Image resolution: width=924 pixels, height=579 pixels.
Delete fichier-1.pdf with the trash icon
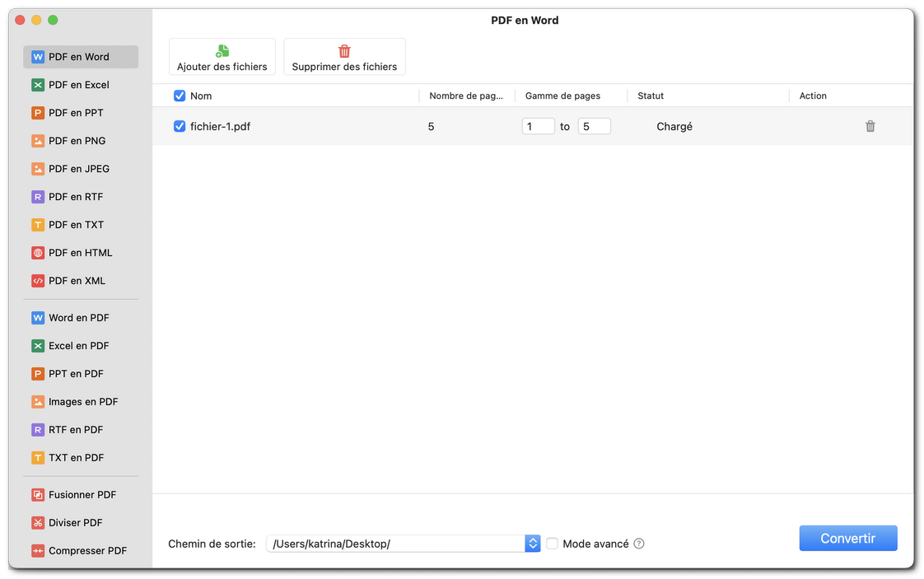[870, 126]
